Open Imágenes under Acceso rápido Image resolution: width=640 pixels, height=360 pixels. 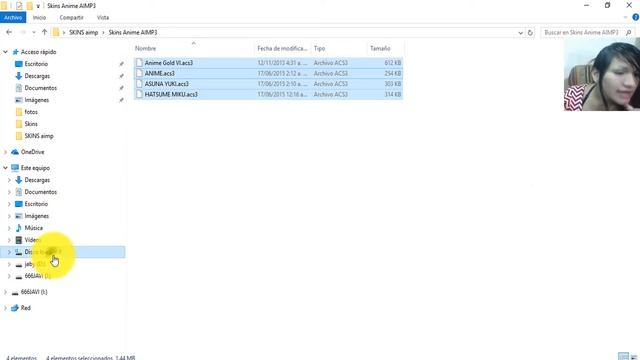tap(36, 100)
